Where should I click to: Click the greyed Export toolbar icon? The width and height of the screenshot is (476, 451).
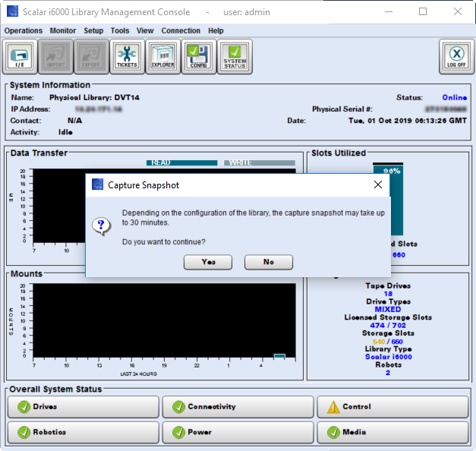pyautogui.click(x=91, y=56)
